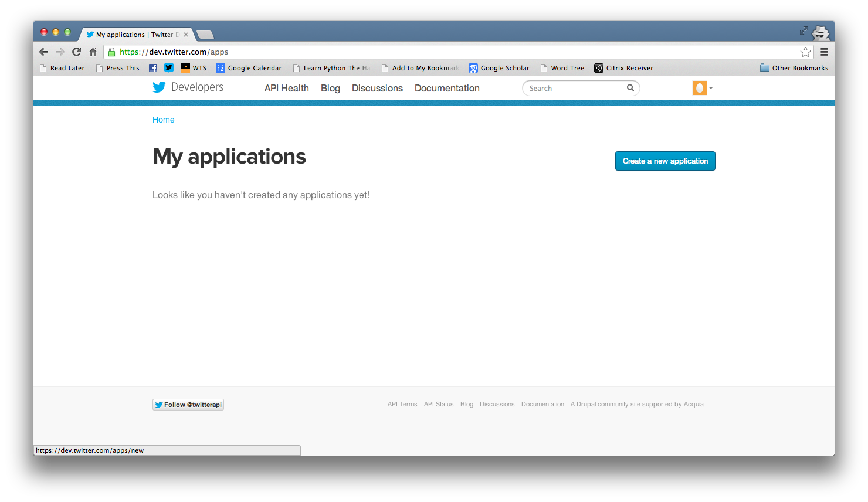Open the Documentation menu item in the header
Viewport: 868px width, 502px height.
coord(447,88)
